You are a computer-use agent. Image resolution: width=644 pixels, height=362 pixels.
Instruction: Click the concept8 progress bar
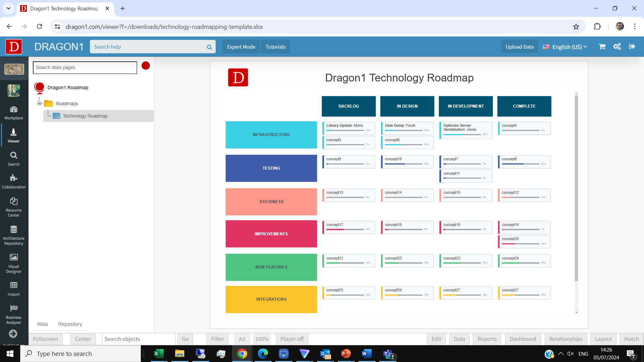pos(521,164)
